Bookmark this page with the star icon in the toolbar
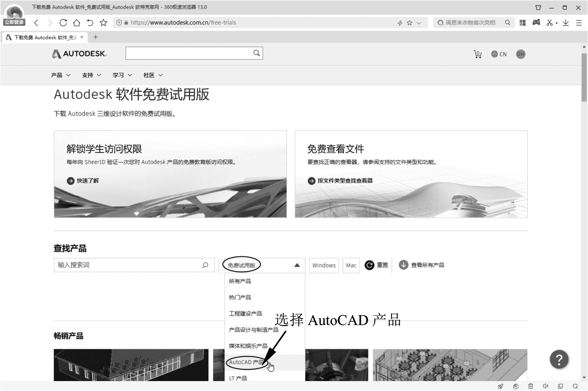 103,22
